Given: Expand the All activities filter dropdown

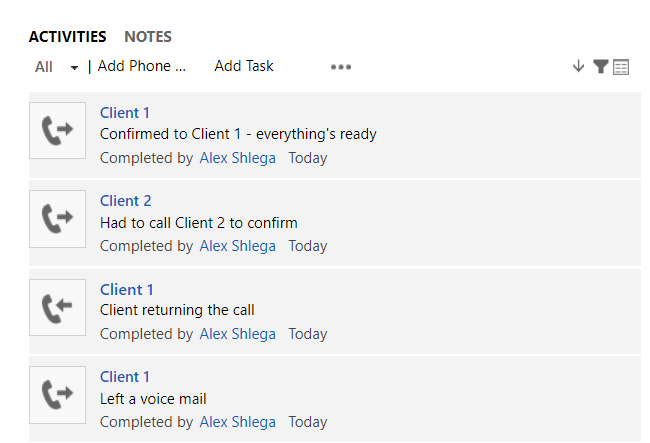Looking at the screenshot, I should tap(56, 67).
